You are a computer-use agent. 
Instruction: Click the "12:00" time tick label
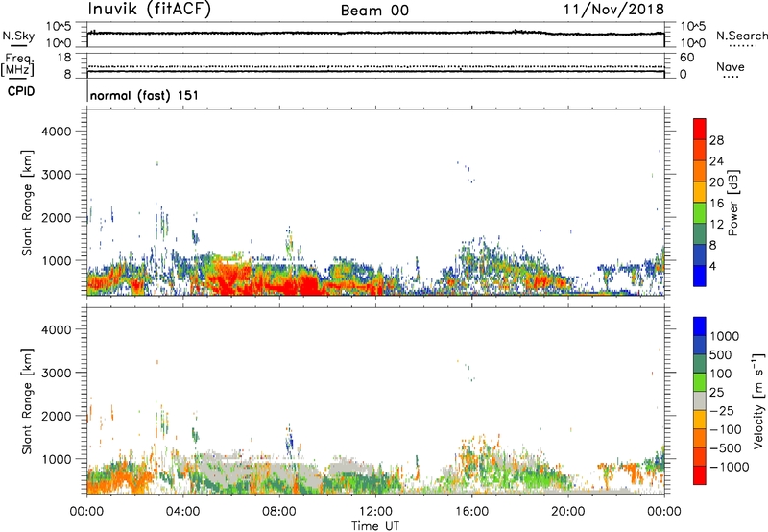pyautogui.click(x=375, y=512)
